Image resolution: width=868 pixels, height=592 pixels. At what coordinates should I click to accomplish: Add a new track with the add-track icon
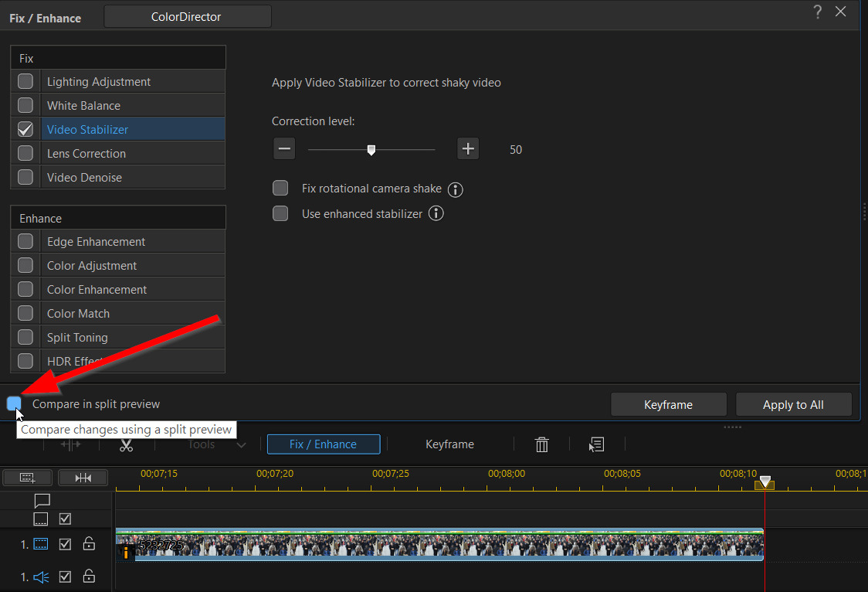[27, 477]
